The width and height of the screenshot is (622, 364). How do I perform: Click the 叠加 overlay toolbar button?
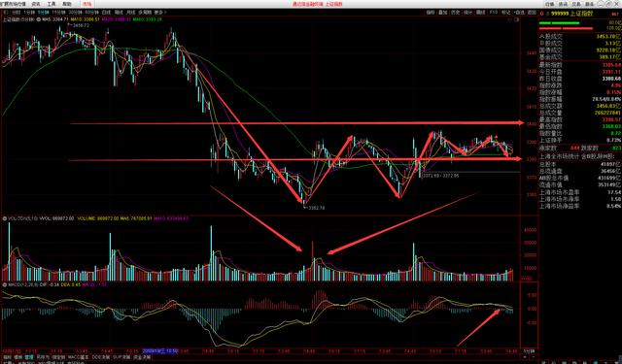443,13
